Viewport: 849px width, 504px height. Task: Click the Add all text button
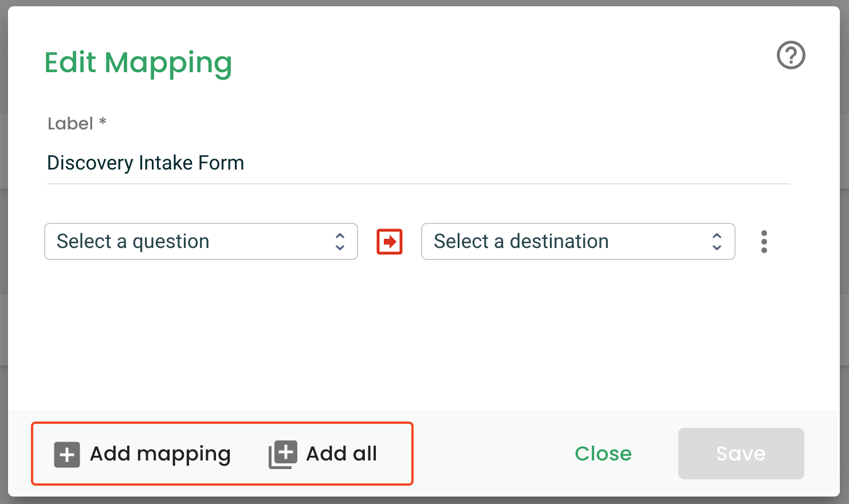click(x=341, y=454)
